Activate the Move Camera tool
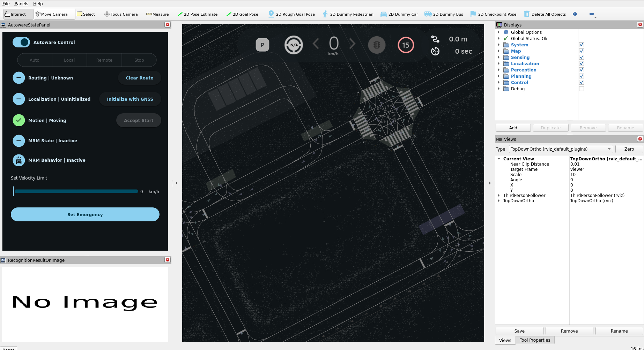Image resolution: width=644 pixels, height=350 pixels. 54,14
